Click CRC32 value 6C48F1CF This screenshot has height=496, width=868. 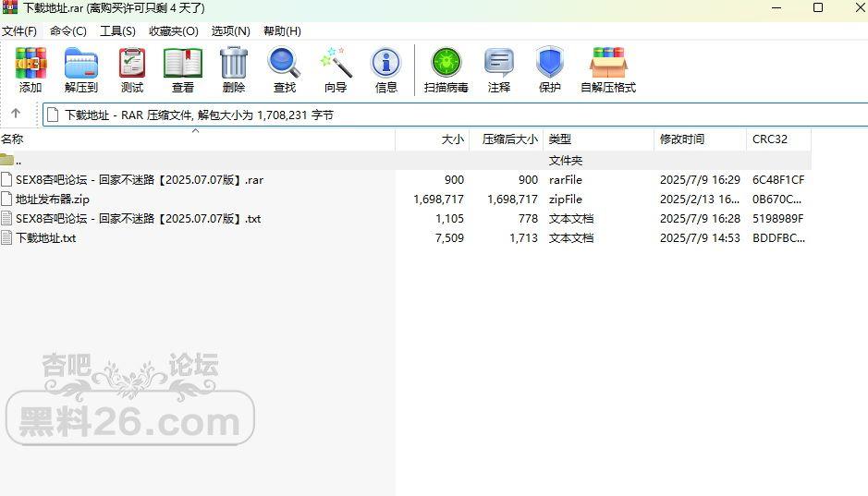(x=778, y=180)
